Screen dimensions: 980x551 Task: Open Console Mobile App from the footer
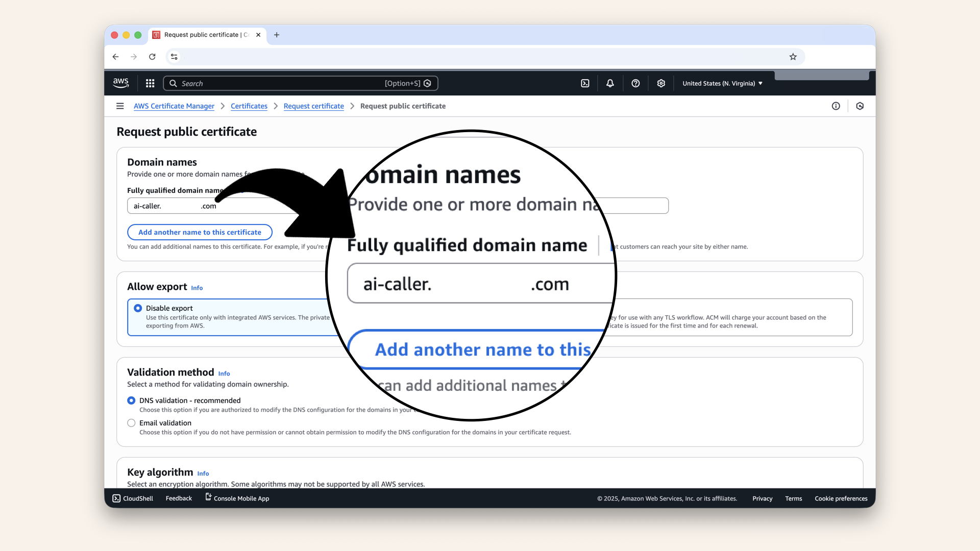(236, 498)
